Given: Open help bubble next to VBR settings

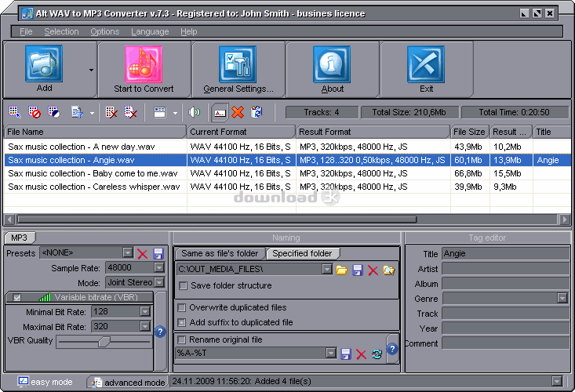Looking at the screenshot, I should 160,332.
